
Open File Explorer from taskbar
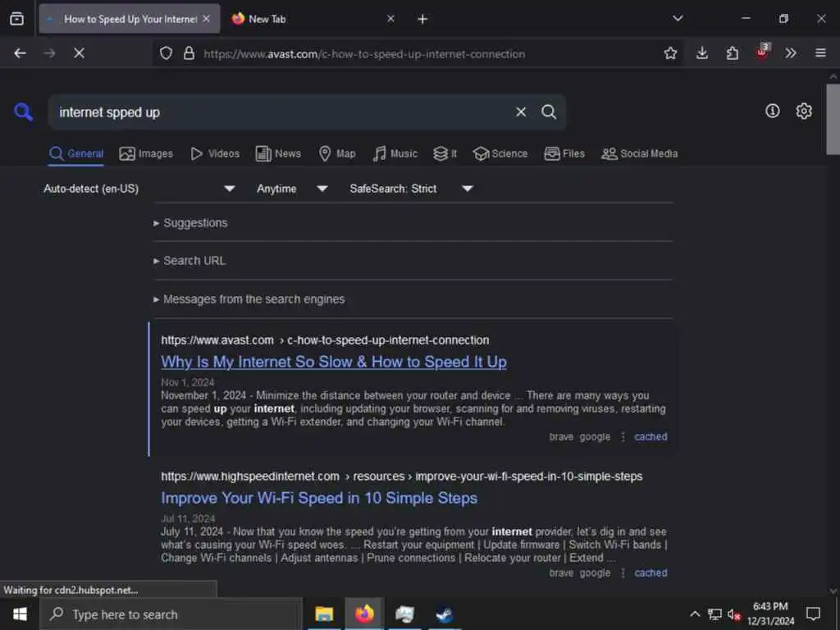pos(323,614)
